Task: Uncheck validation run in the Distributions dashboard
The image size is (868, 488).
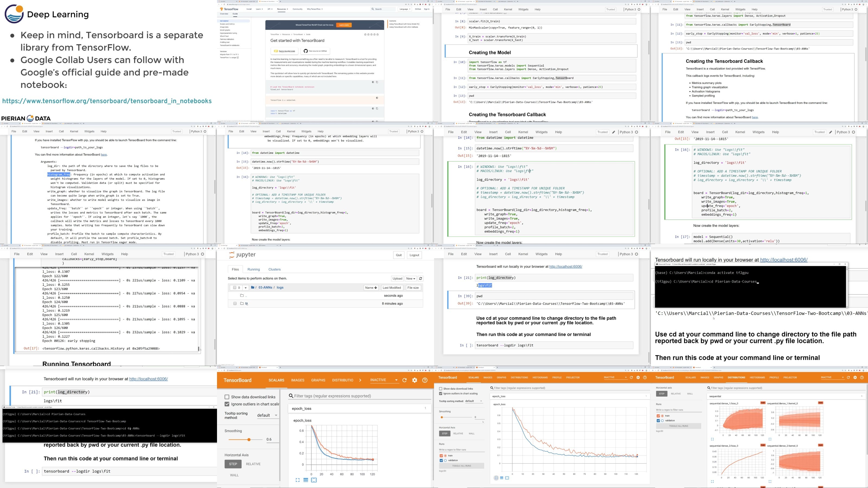Action: point(658,421)
